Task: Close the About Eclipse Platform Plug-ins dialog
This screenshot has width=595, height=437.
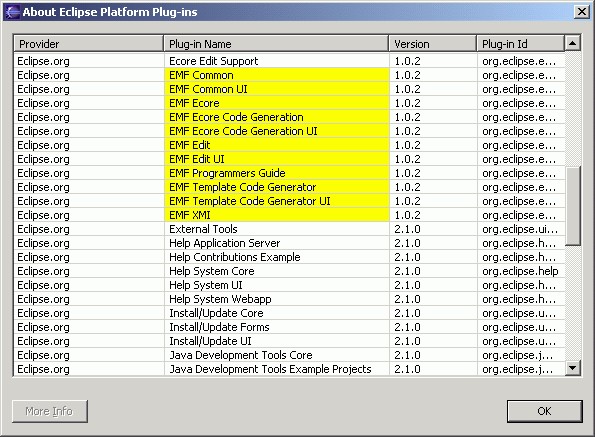Action: click(x=581, y=12)
